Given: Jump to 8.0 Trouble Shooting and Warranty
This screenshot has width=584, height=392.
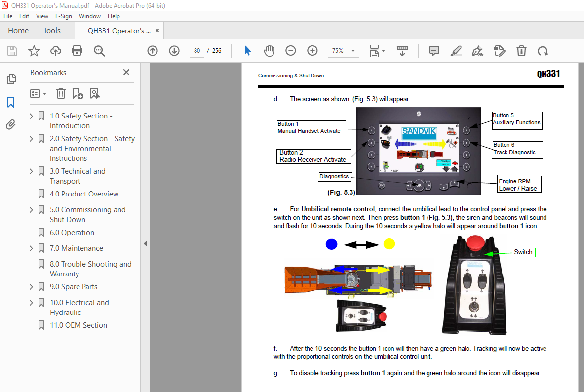Looking at the screenshot, I should click(x=90, y=269).
